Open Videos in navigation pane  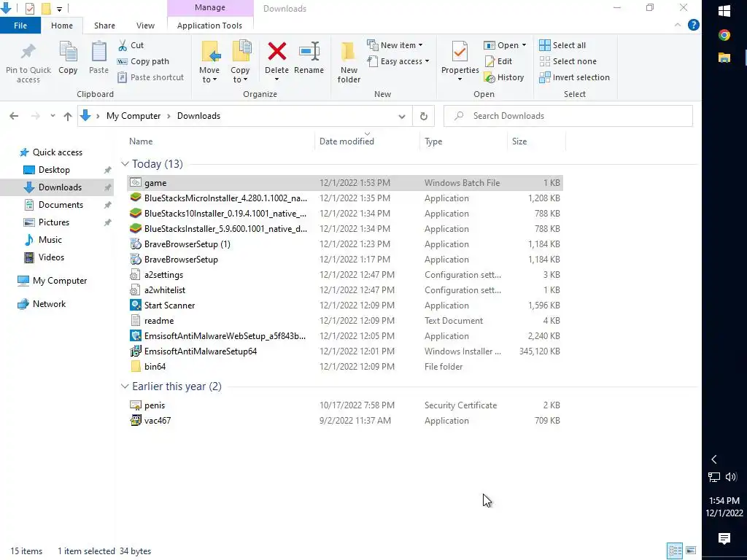[51, 257]
